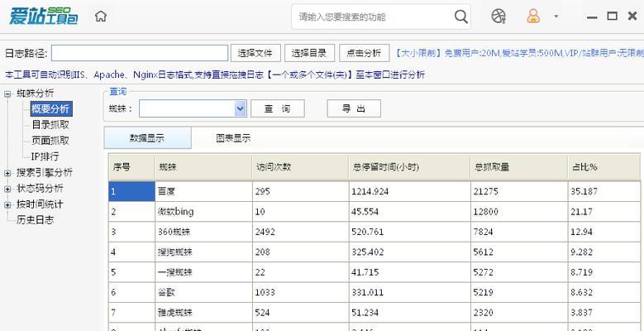The height and width of the screenshot is (331, 644).
Task: Sort by 总停留时间(小时) column header
Action: point(409,167)
